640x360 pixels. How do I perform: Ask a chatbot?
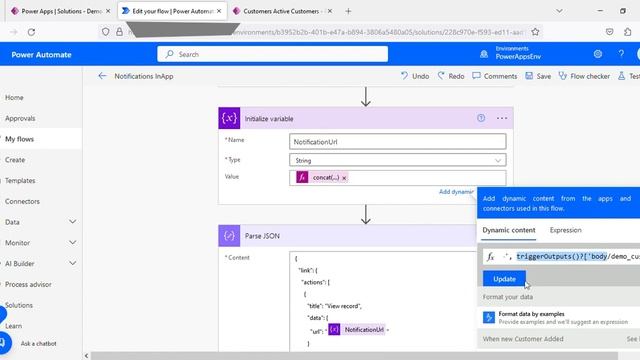click(x=38, y=344)
